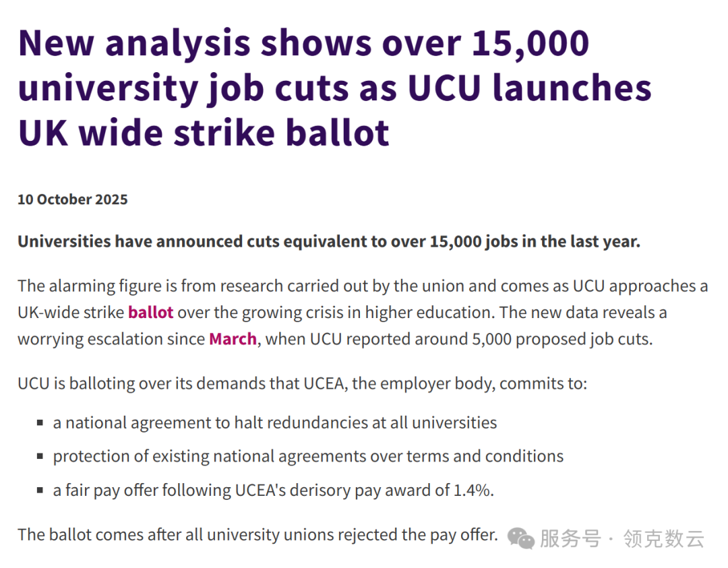The height and width of the screenshot is (568, 728).
Task: Follow the "March" hyperlink
Action: coord(233,339)
